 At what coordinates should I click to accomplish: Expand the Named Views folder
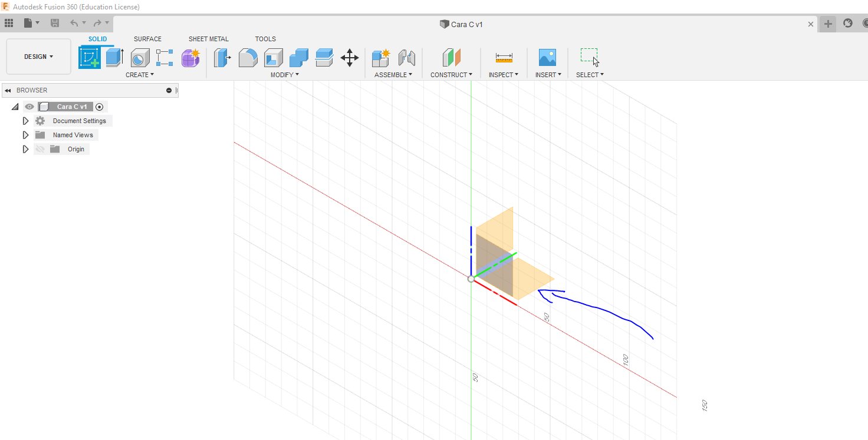(x=25, y=135)
